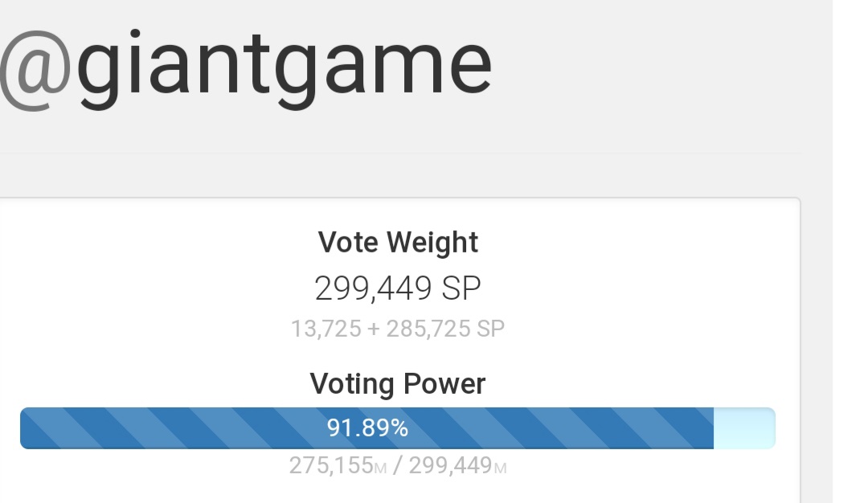Click the plus sign between the SP amounts
868x503 pixels.
[x=374, y=329]
